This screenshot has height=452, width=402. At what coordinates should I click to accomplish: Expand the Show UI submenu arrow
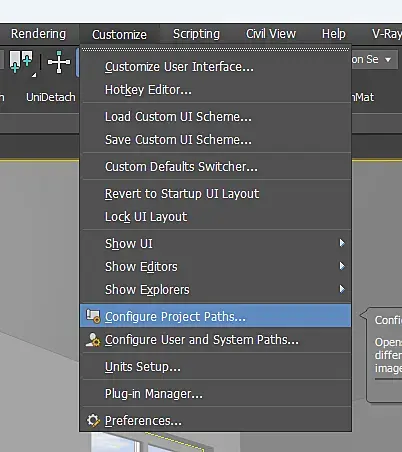pyautogui.click(x=342, y=243)
